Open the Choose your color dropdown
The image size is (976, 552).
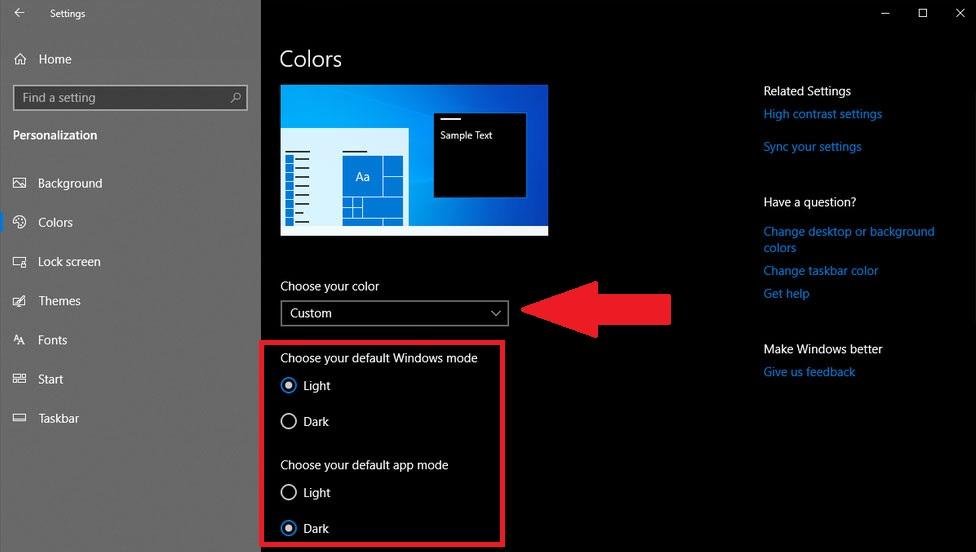tap(394, 313)
